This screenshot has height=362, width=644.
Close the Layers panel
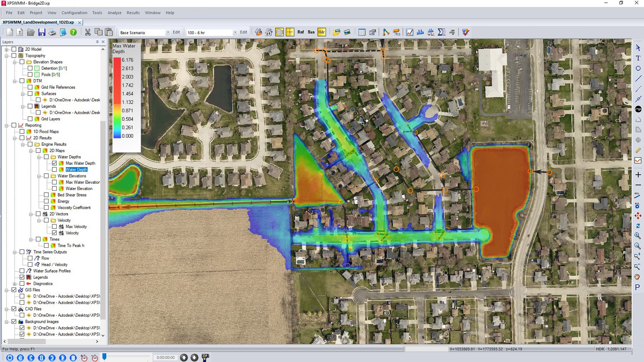[x=103, y=42]
